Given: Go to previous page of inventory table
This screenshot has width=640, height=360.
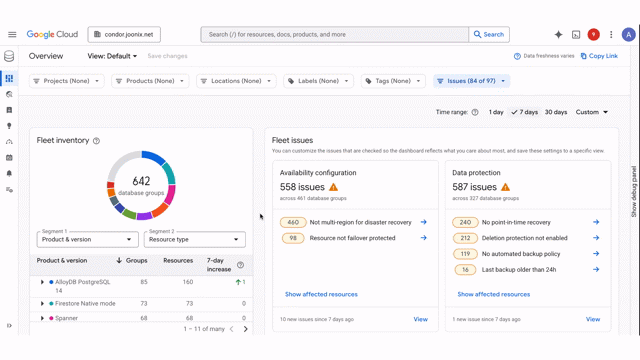Looking at the screenshot, I should (x=231, y=329).
